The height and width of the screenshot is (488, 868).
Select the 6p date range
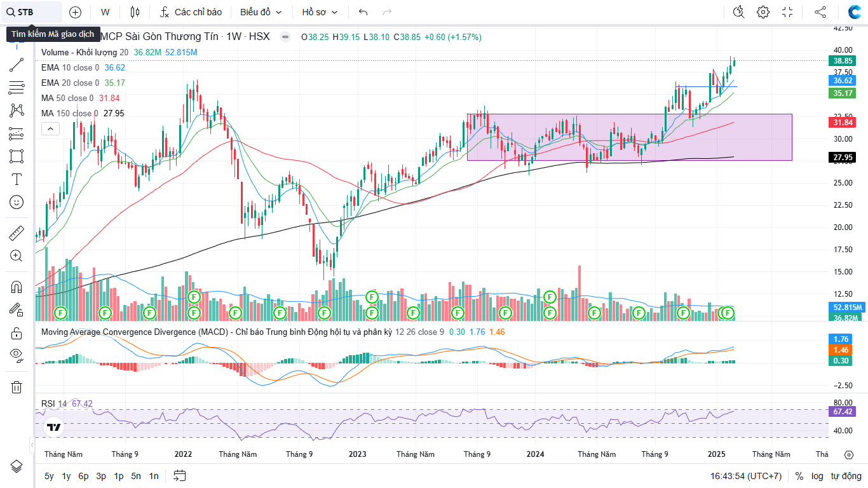point(83,476)
